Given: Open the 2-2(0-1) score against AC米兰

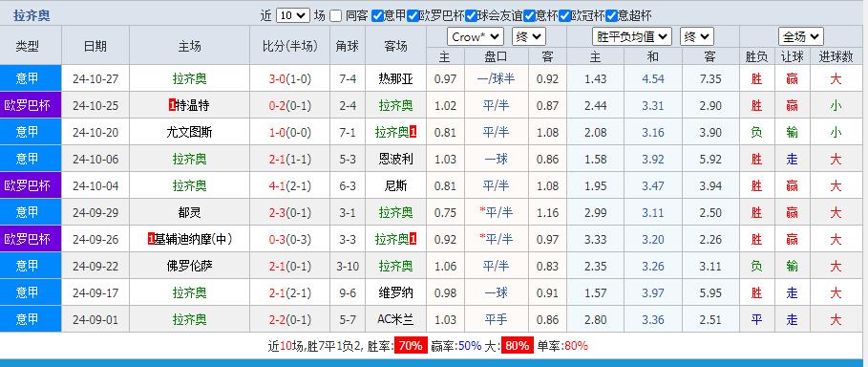Looking at the screenshot, I should point(290,319).
